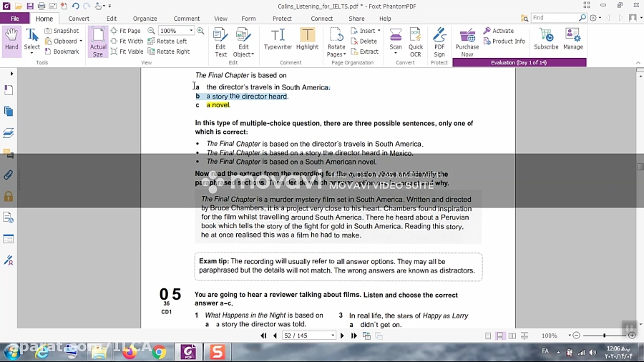Select the Typewriter comment tool
The height and width of the screenshot is (362, 644).
click(278, 39)
